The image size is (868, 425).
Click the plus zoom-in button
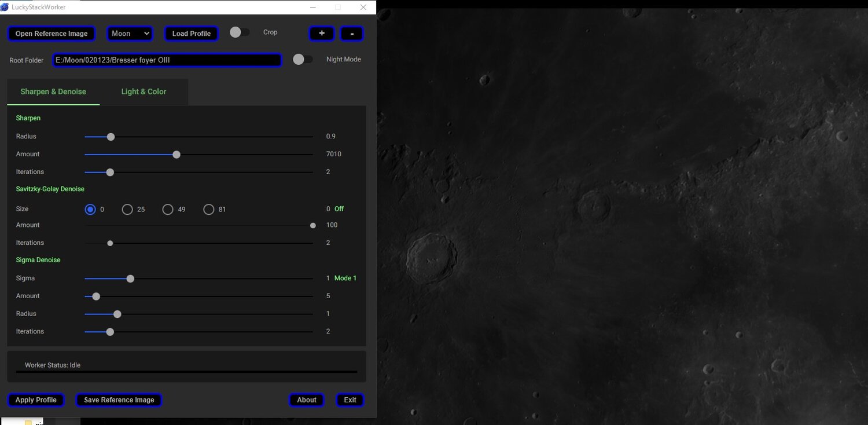point(322,34)
